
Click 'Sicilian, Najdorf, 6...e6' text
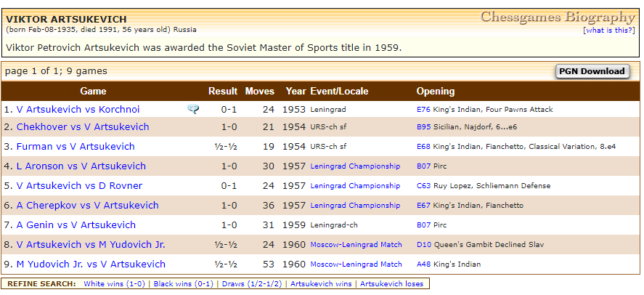coord(476,127)
